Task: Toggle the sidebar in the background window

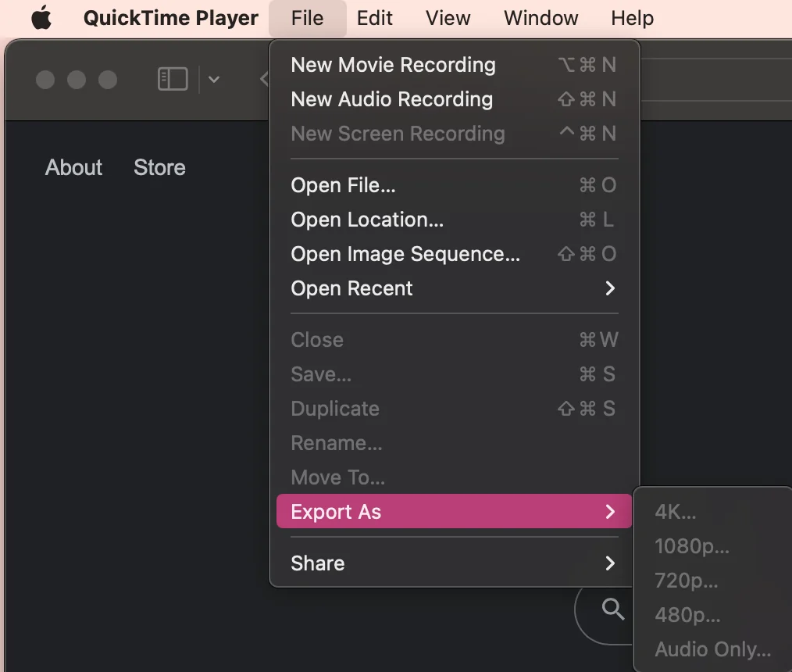Action: coord(173,80)
